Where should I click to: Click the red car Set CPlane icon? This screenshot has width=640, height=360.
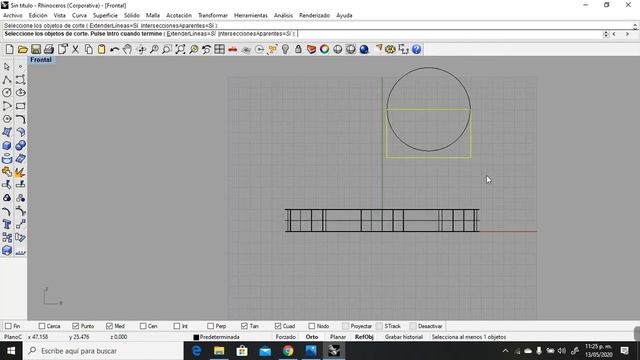(233, 49)
